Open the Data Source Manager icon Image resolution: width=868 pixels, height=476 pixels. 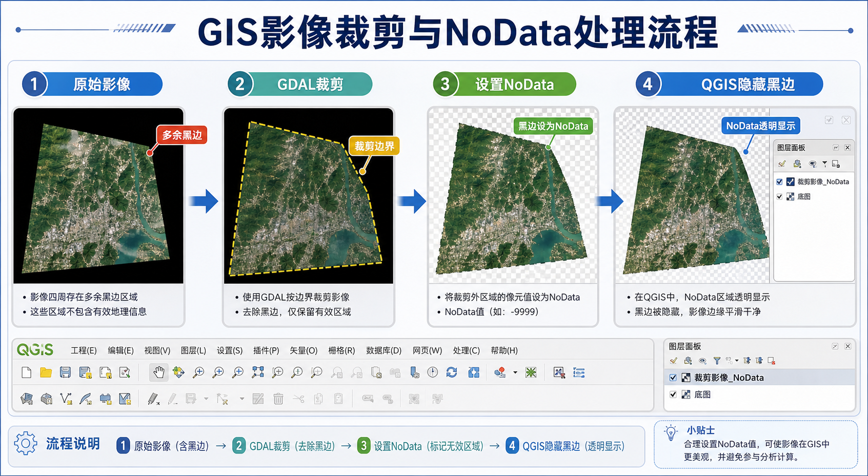(x=27, y=399)
